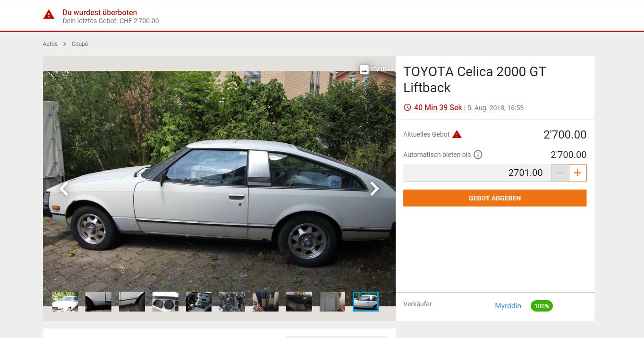Click the 100% seller rating badge
This screenshot has height=338, width=644.
(x=542, y=306)
